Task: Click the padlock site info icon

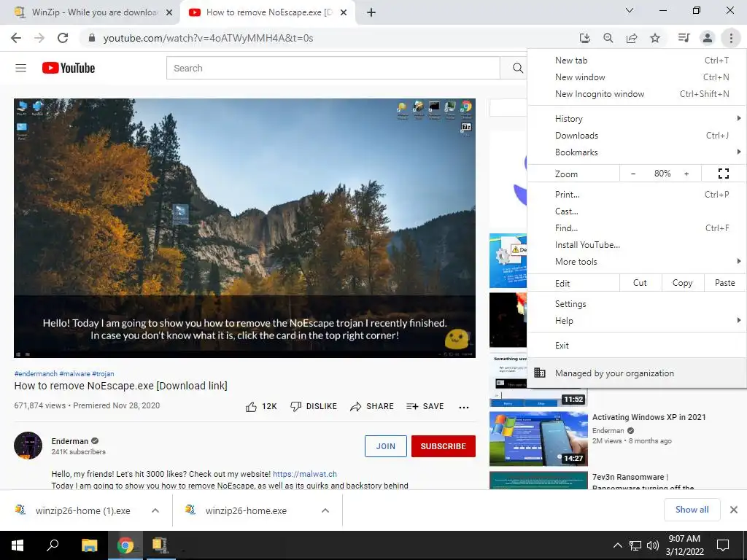Action: [92, 38]
